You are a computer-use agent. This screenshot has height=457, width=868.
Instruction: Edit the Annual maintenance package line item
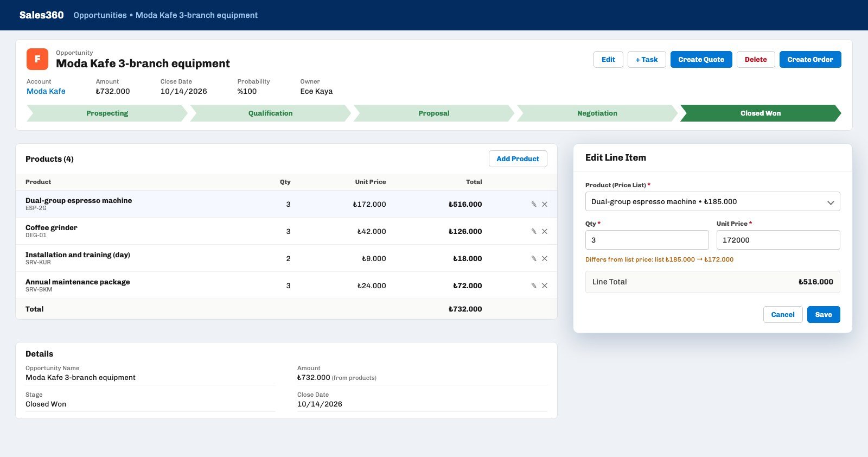click(534, 285)
